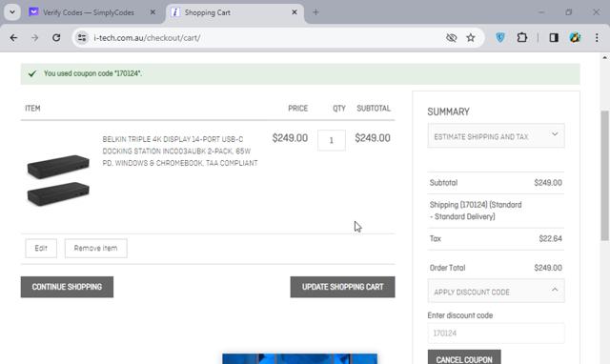
Task: Collapse Apply Discount Code section
Action: pos(496,291)
